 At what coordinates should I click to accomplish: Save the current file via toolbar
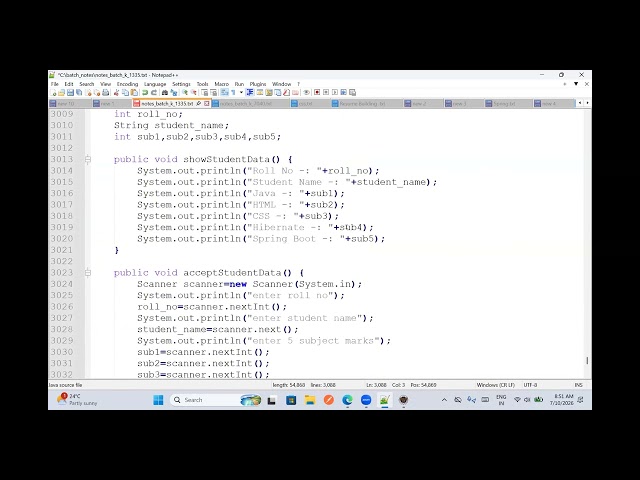70,93
